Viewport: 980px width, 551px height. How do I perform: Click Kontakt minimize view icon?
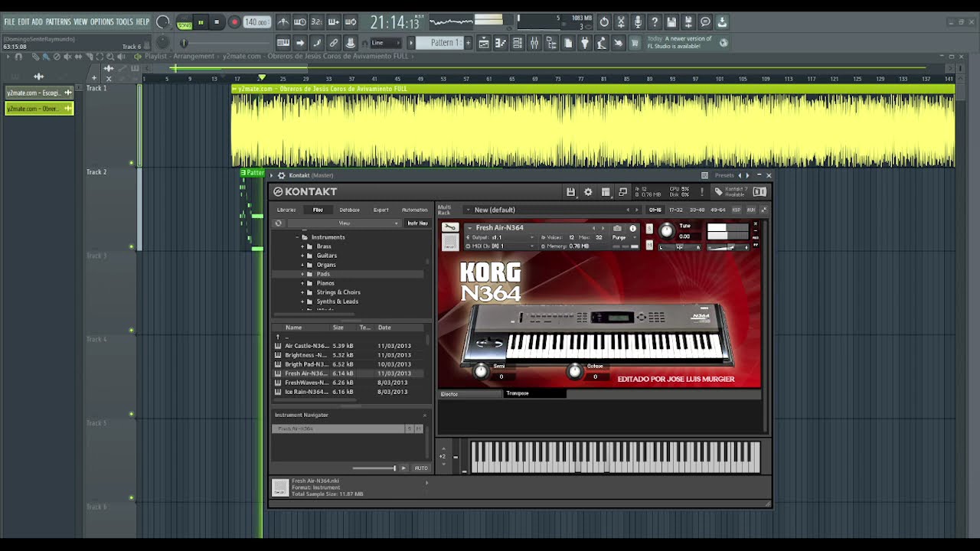coord(623,192)
